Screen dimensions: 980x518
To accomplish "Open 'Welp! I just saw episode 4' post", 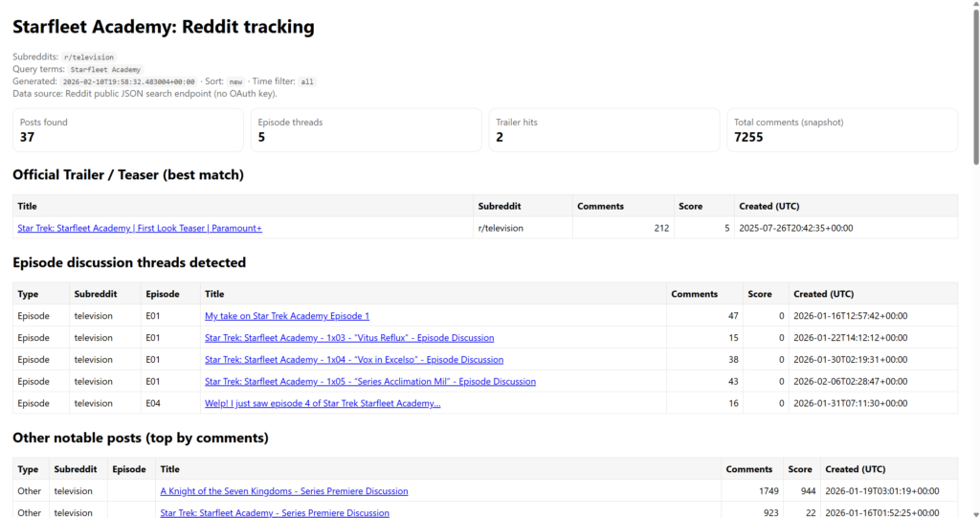I will pos(322,404).
